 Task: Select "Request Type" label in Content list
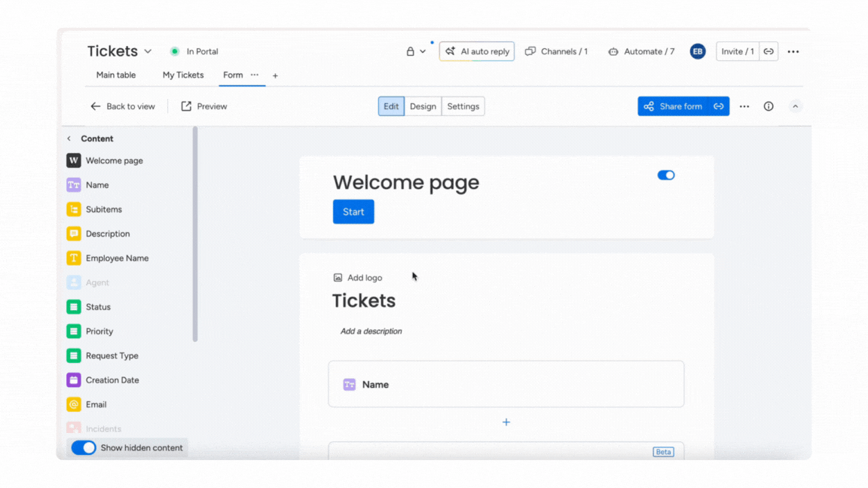[x=112, y=355]
